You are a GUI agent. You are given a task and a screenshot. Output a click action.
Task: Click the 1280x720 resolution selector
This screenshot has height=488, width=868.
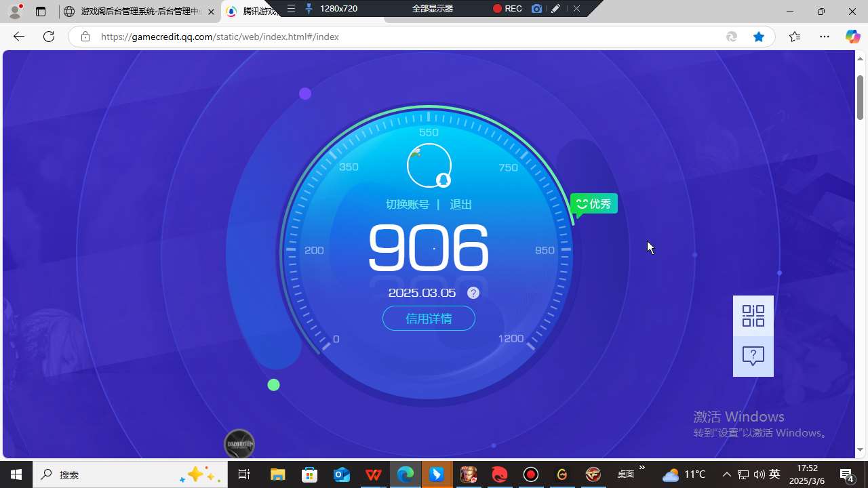[338, 8]
